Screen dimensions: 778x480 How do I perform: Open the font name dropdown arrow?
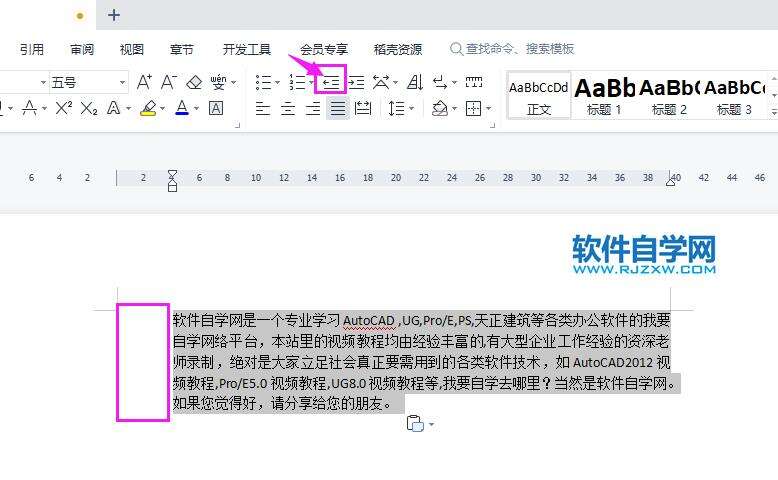click(43, 82)
